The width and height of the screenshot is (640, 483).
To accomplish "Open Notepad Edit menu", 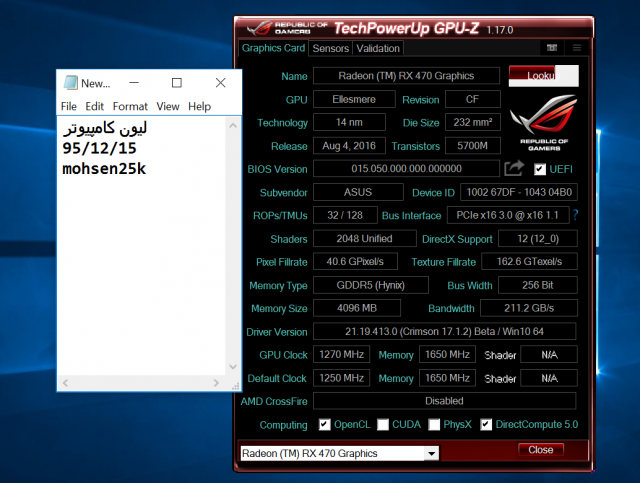I will click(94, 107).
